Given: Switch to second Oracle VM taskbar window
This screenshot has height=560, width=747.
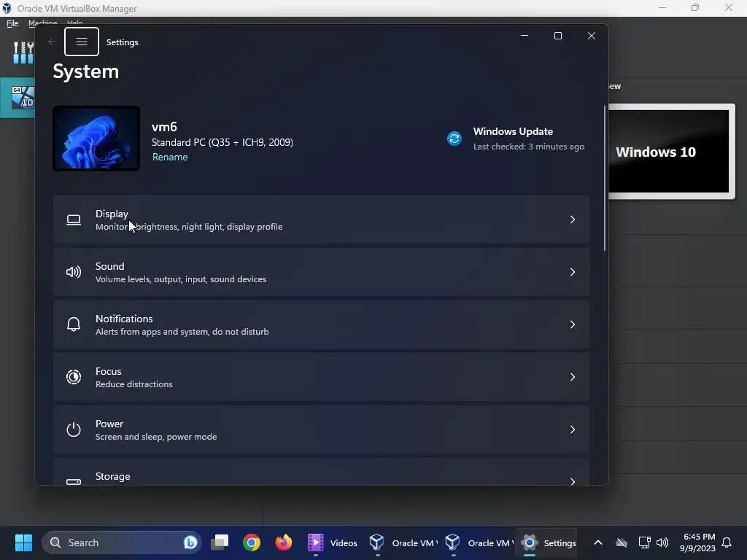Looking at the screenshot, I should click(479, 542).
